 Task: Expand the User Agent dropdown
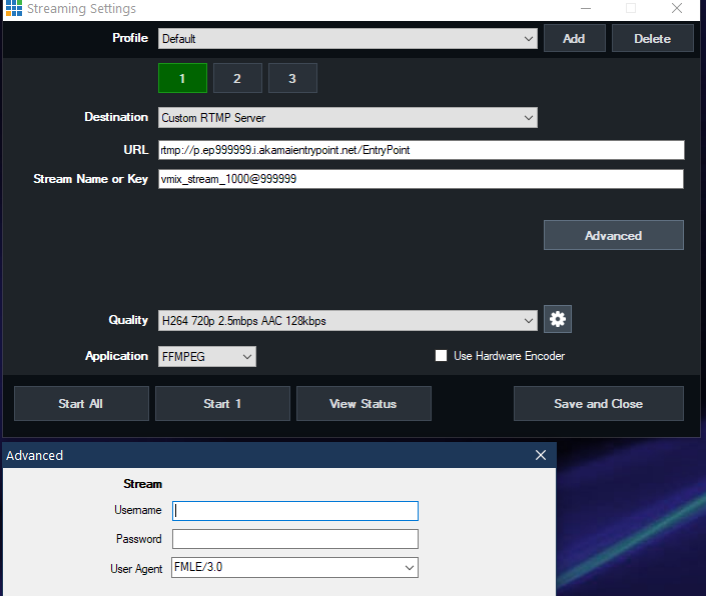pyautogui.click(x=408, y=568)
